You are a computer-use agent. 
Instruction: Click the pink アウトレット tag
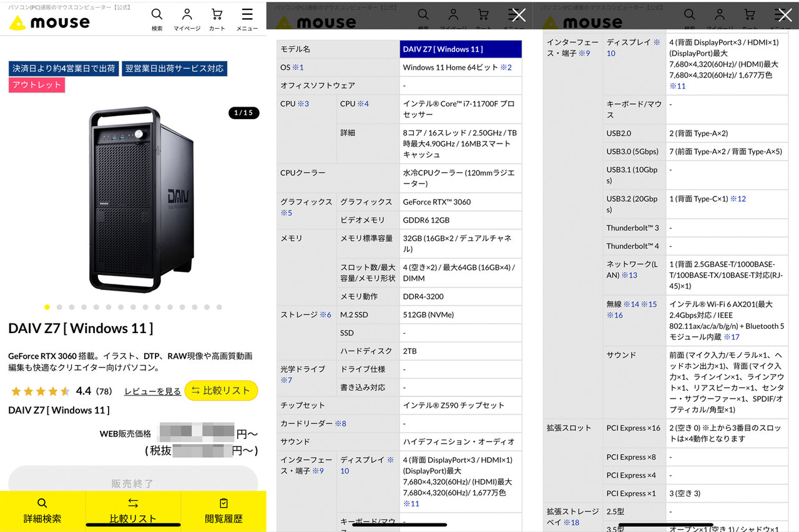click(37, 85)
